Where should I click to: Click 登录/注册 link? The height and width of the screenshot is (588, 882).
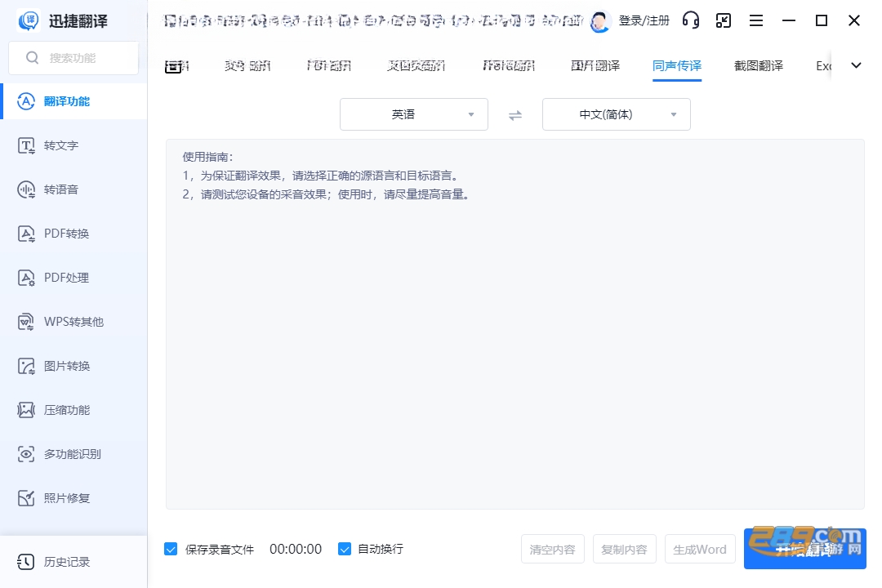click(x=644, y=20)
